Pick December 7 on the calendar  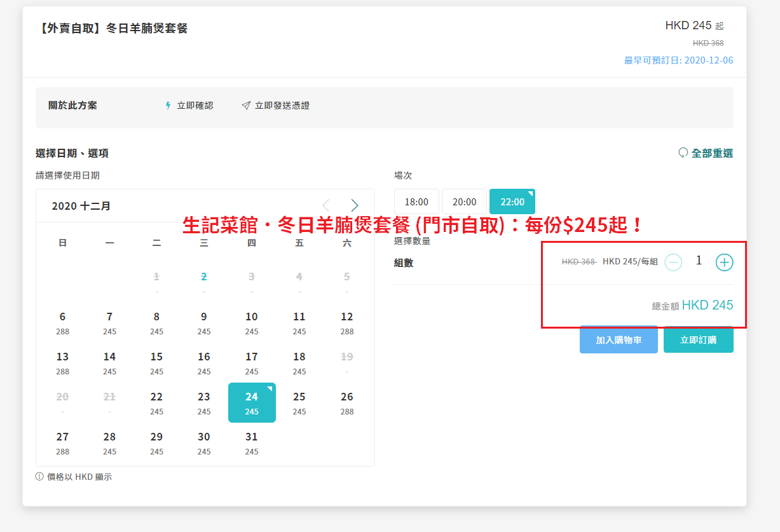109,322
